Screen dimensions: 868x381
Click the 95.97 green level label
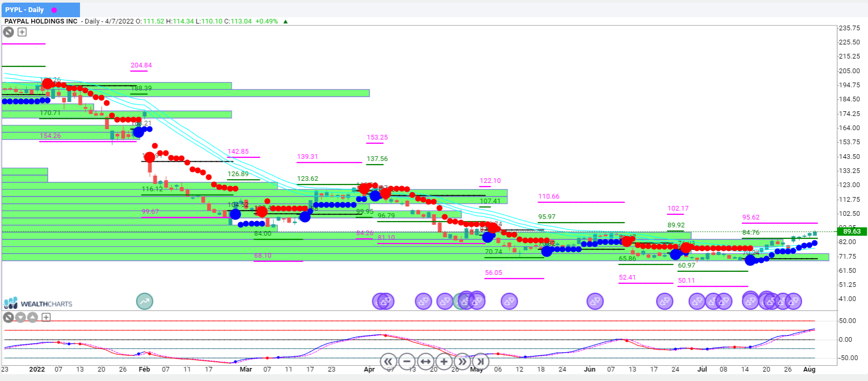tap(547, 217)
